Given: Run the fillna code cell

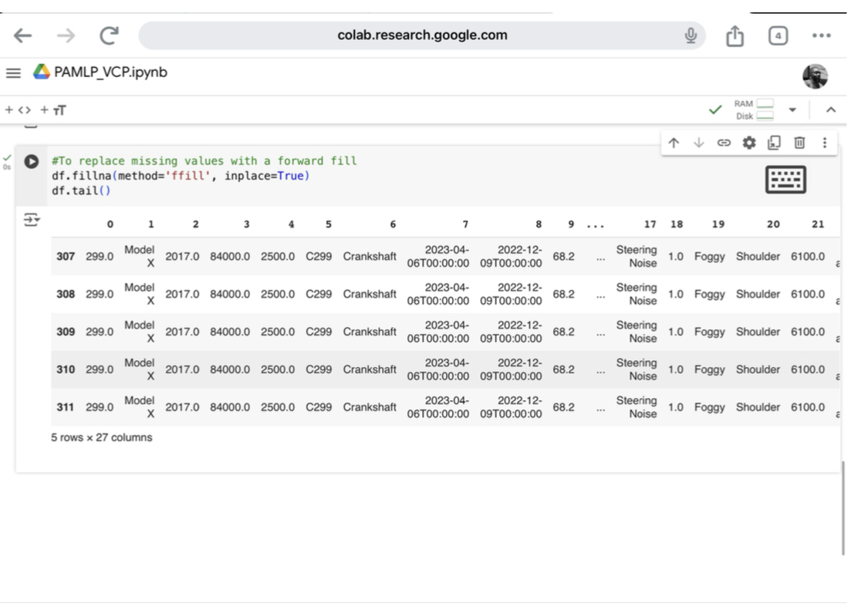Looking at the screenshot, I should coord(32,162).
